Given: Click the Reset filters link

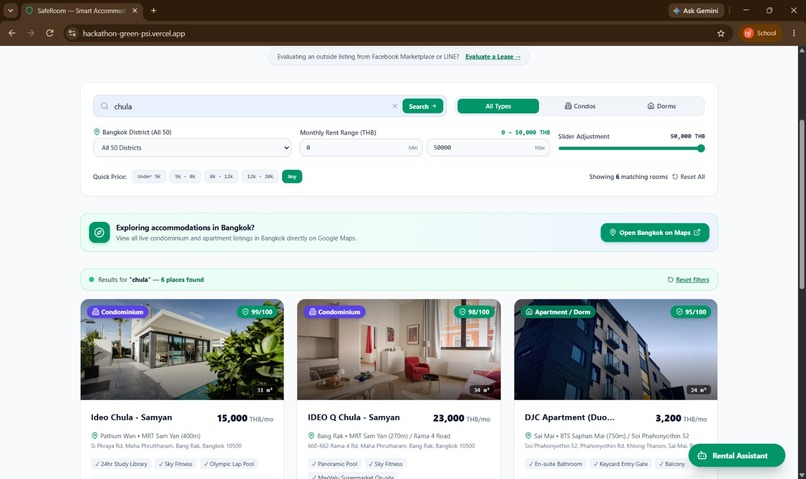Looking at the screenshot, I should tap(688, 280).
